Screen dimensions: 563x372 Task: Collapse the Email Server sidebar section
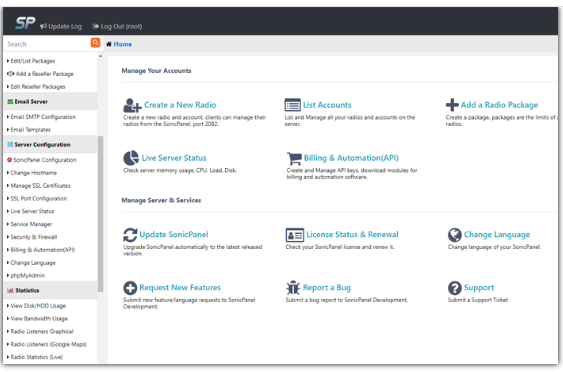(50, 102)
